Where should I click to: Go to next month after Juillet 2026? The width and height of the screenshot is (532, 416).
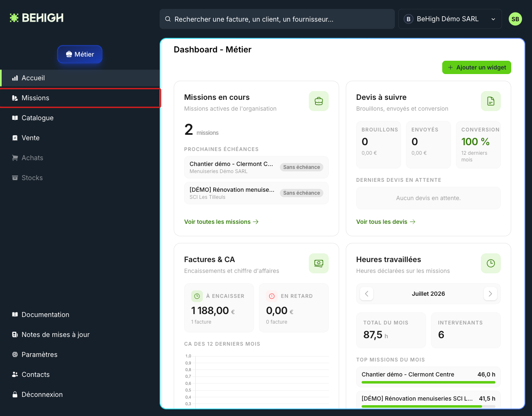(x=490, y=294)
